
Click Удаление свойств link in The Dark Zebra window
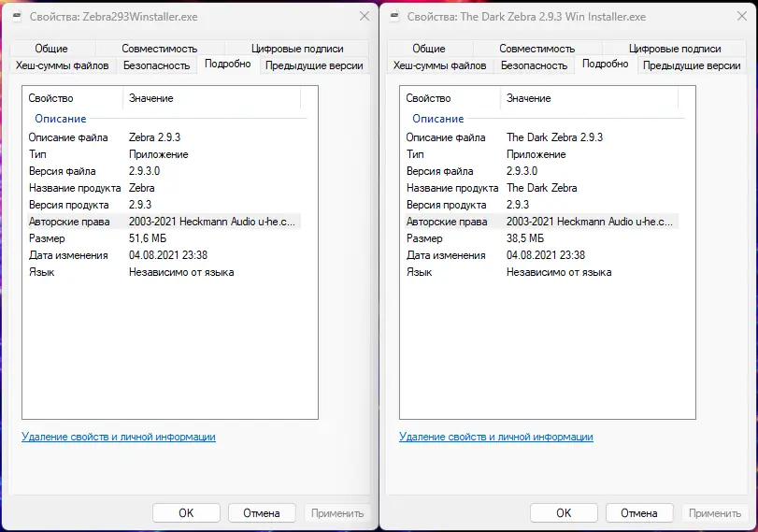tap(496, 437)
